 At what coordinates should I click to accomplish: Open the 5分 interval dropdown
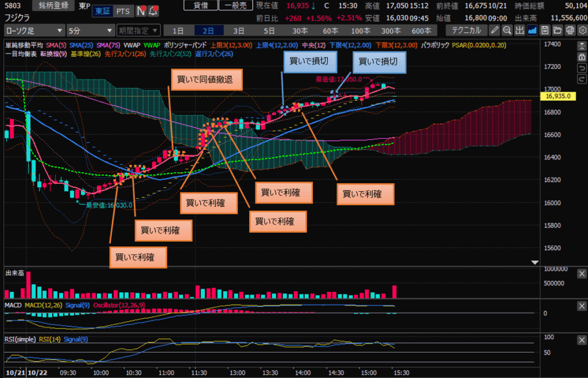click(x=90, y=30)
